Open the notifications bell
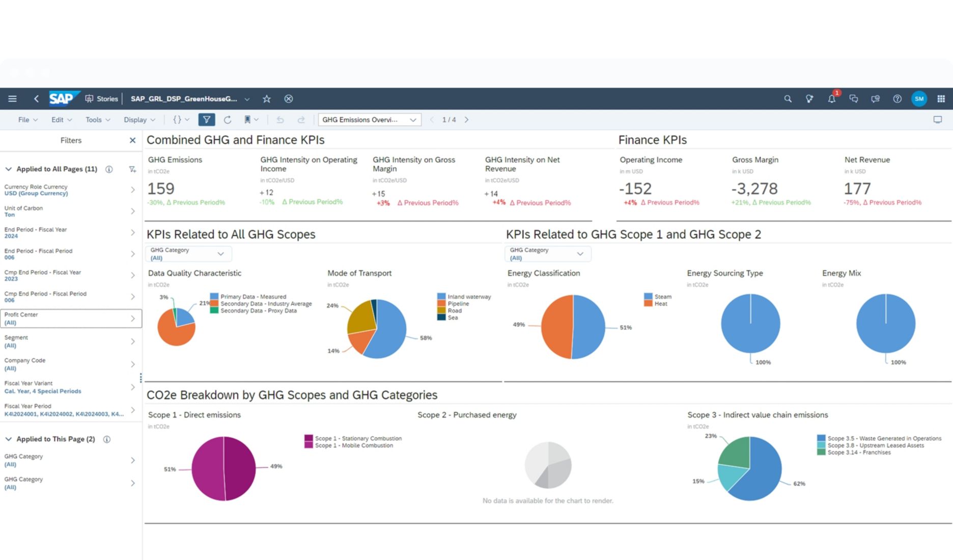Viewport: 953px width, 560px height. [831, 99]
